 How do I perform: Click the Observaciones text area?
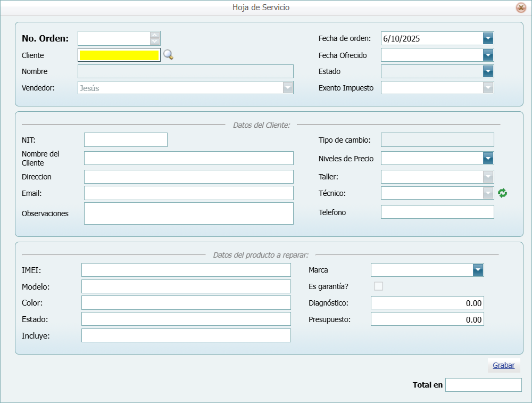click(x=188, y=213)
